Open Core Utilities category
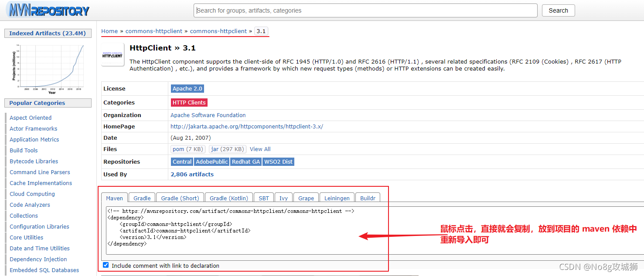This screenshot has height=276, width=644. 27,237
